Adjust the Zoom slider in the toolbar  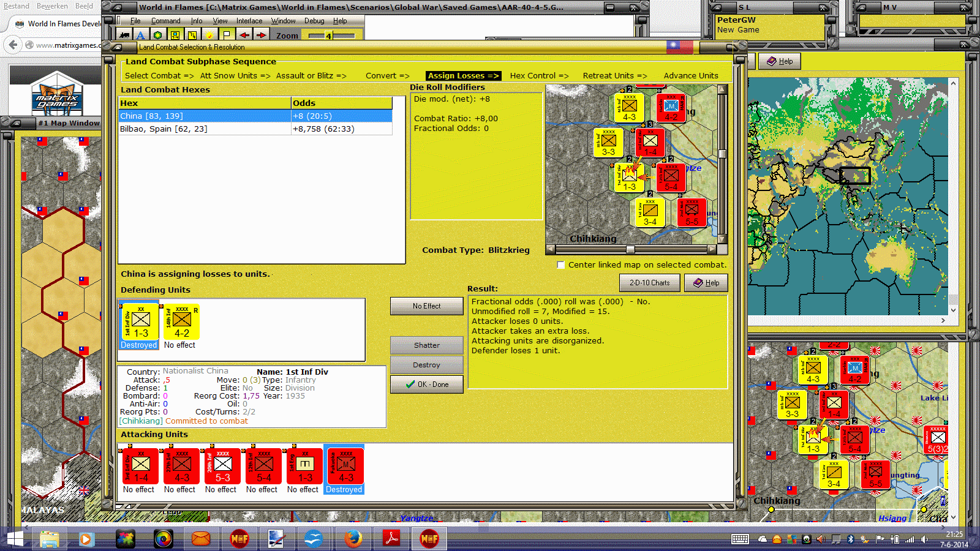click(329, 36)
